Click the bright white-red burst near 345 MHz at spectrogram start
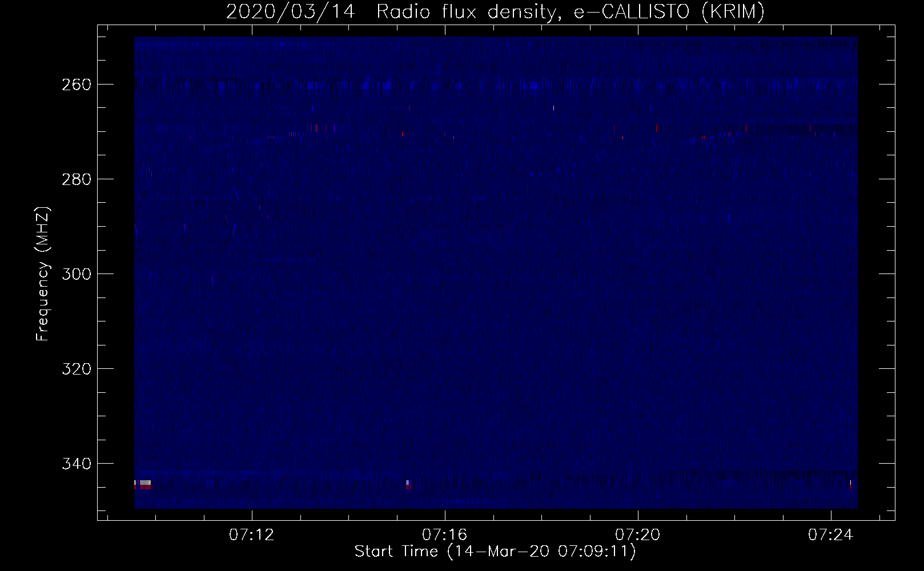 [x=143, y=485]
